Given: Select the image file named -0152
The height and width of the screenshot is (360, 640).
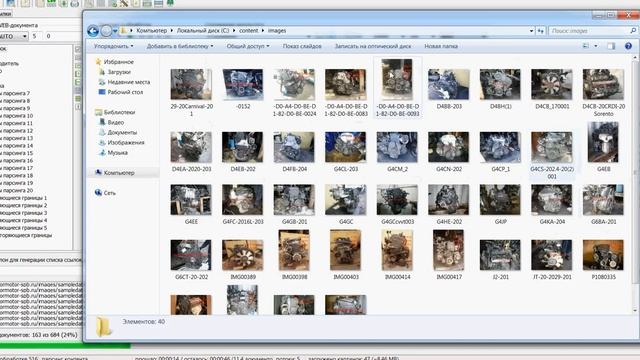Looking at the screenshot, I should pyautogui.click(x=243, y=84).
